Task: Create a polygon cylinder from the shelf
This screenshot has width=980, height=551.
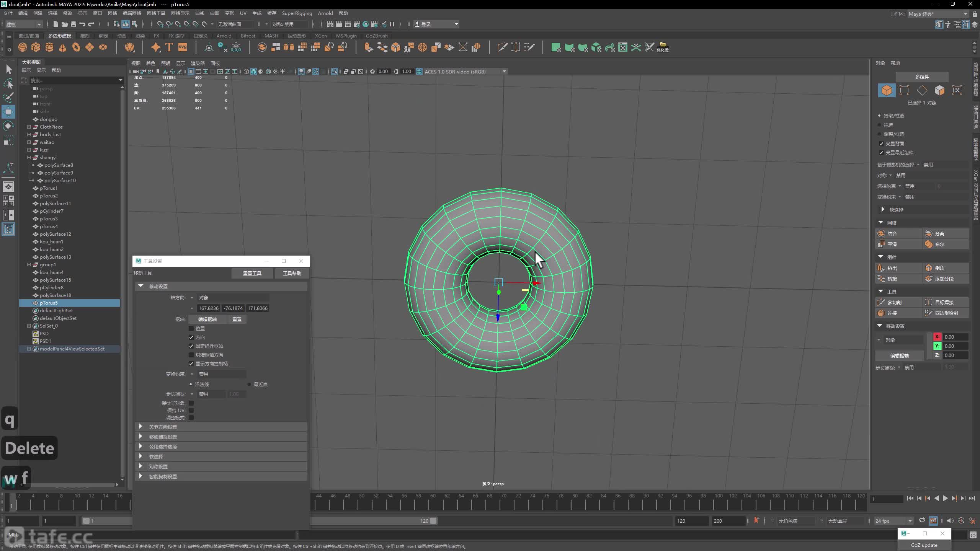Action: [49, 47]
